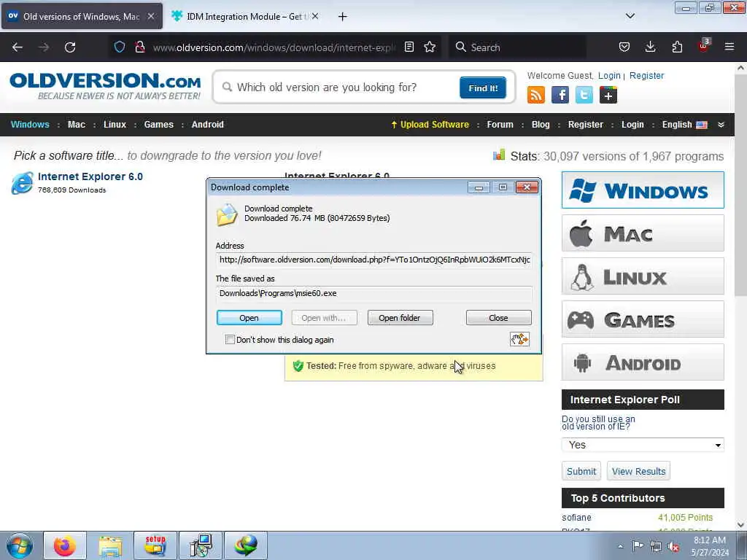Open the tracking protection shield icon
Screen dimensions: 747x560
120,47
